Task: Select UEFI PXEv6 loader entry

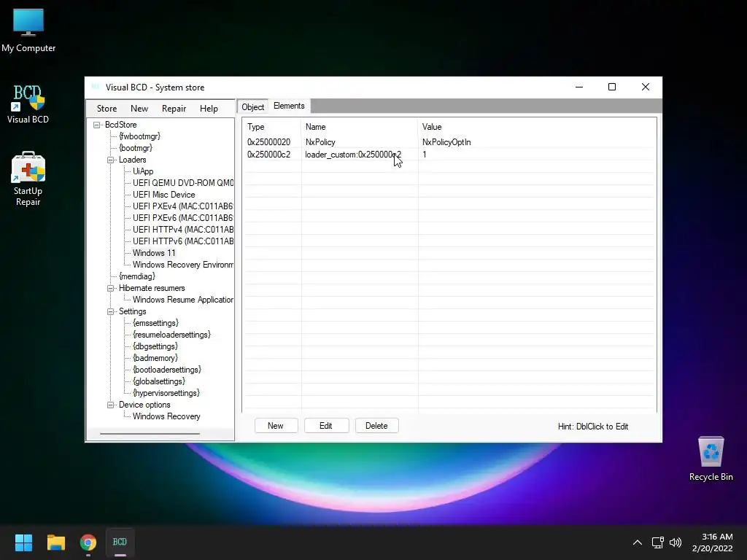Action: pos(182,218)
